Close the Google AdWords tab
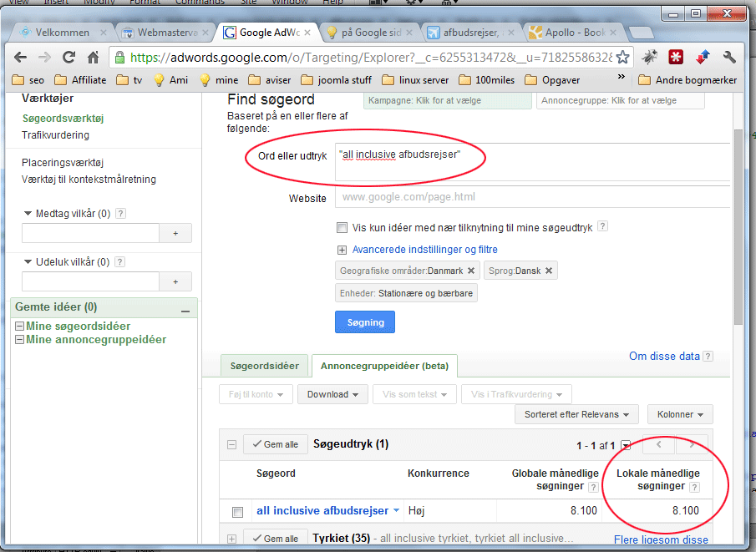 [x=307, y=33]
